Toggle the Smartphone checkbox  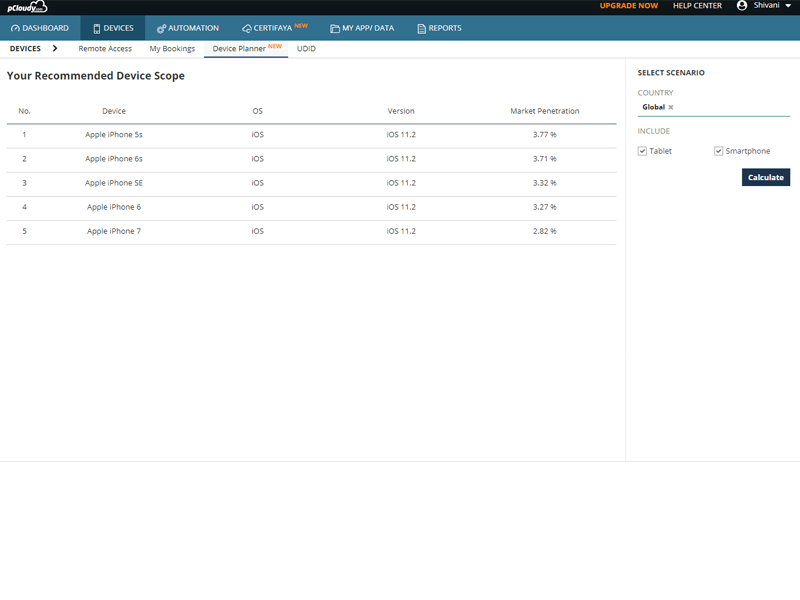point(718,151)
